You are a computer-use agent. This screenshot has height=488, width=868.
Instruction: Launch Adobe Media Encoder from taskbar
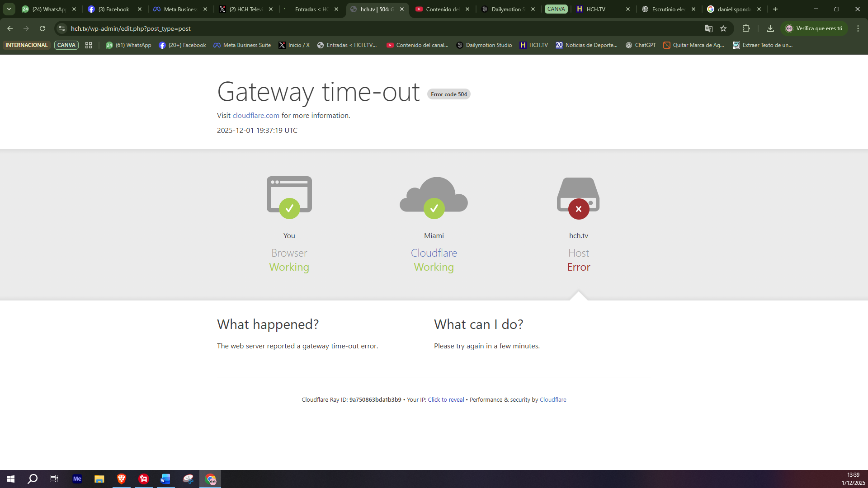tap(77, 479)
